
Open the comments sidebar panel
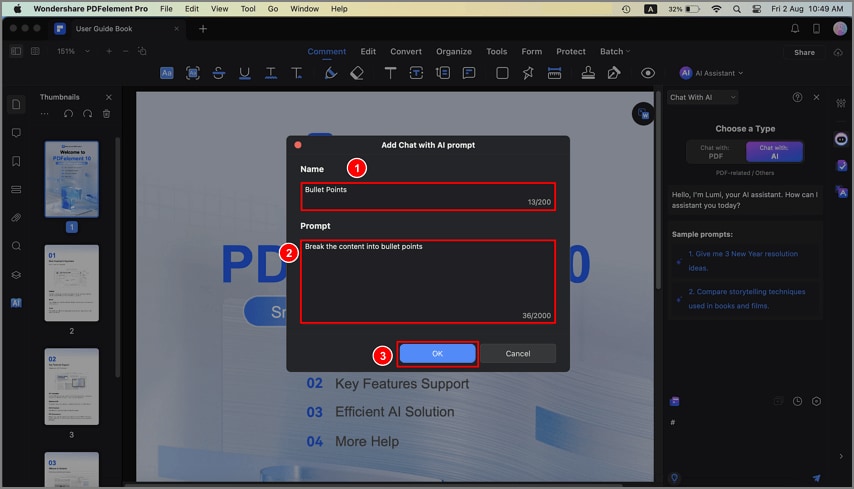(16, 133)
